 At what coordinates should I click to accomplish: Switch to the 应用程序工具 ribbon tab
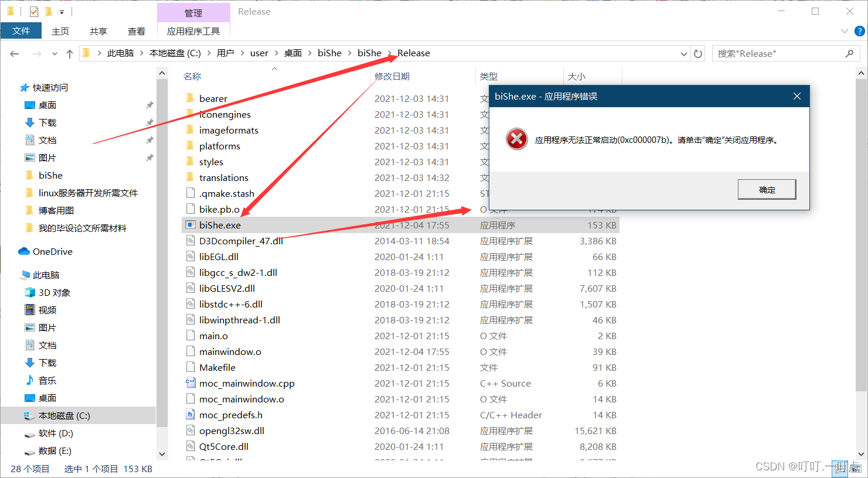click(x=193, y=31)
